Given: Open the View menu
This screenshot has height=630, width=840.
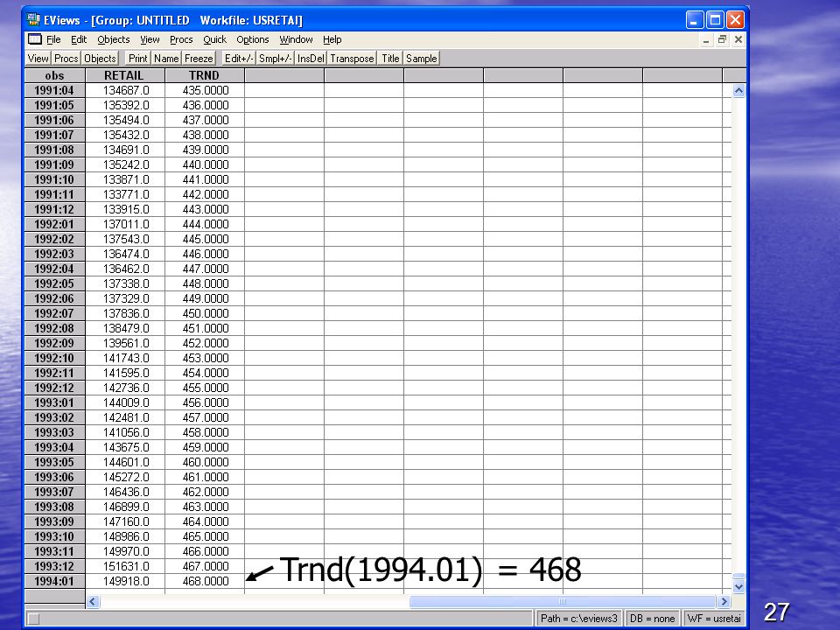Looking at the screenshot, I should pos(150,39).
